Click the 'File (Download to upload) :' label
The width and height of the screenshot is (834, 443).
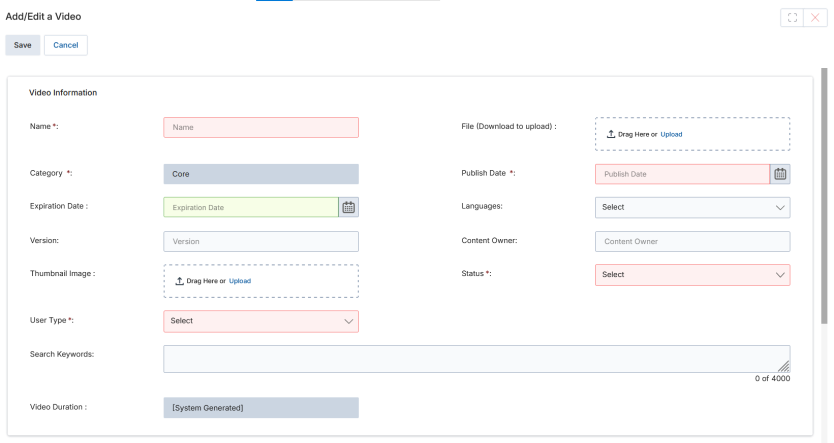tap(508, 127)
